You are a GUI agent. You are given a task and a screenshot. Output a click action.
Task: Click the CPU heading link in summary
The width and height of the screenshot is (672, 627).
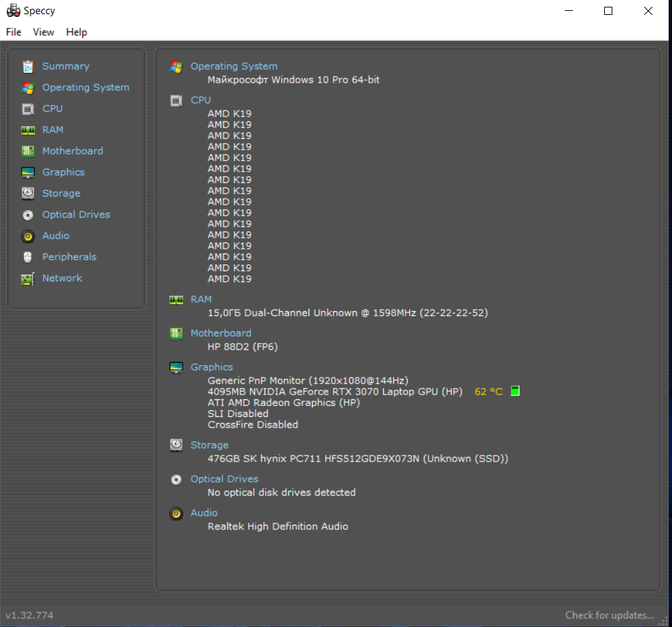[x=201, y=100]
